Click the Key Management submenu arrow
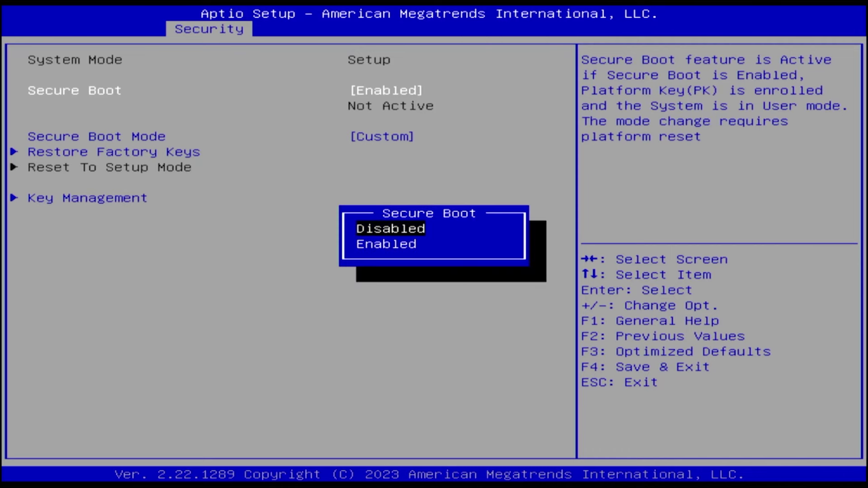Viewport: 868px width, 488px height. [14, 197]
